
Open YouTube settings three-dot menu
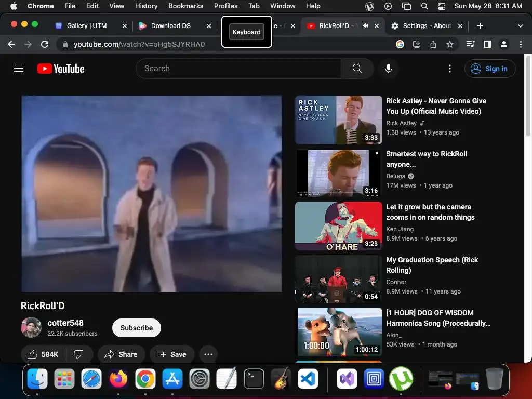tap(450, 69)
